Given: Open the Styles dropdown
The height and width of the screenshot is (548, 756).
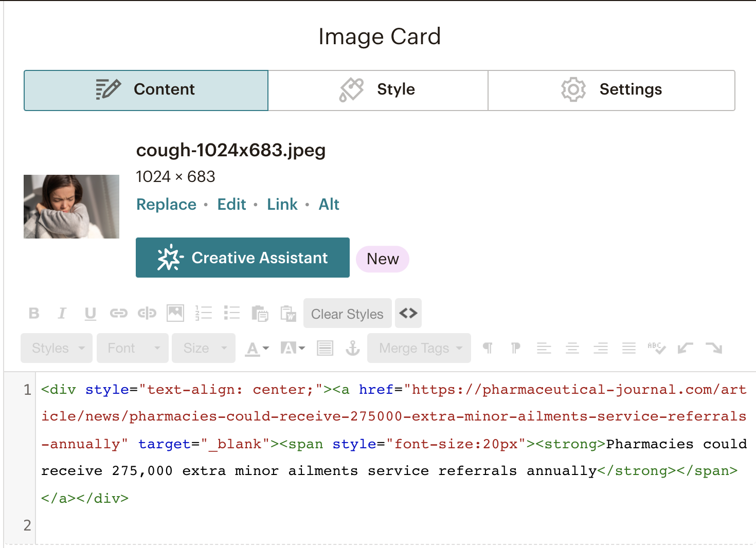Looking at the screenshot, I should coord(57,349).
